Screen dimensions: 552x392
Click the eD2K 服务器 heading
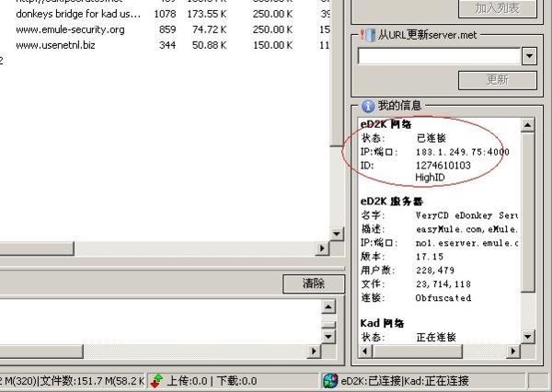[392, 202]
